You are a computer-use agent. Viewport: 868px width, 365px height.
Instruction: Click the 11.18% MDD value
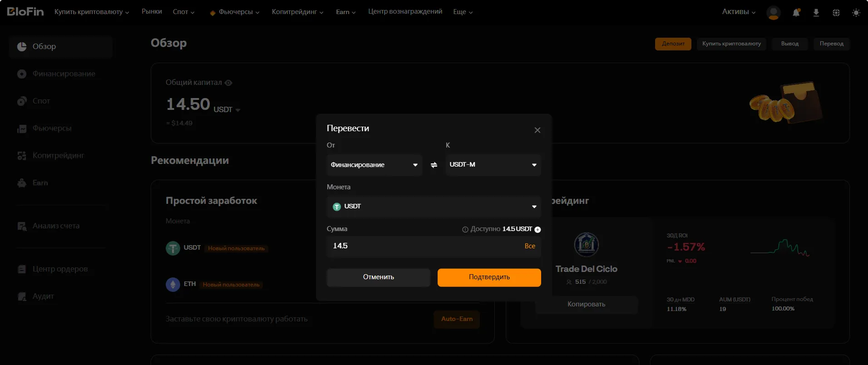click(x=676, y=309)
